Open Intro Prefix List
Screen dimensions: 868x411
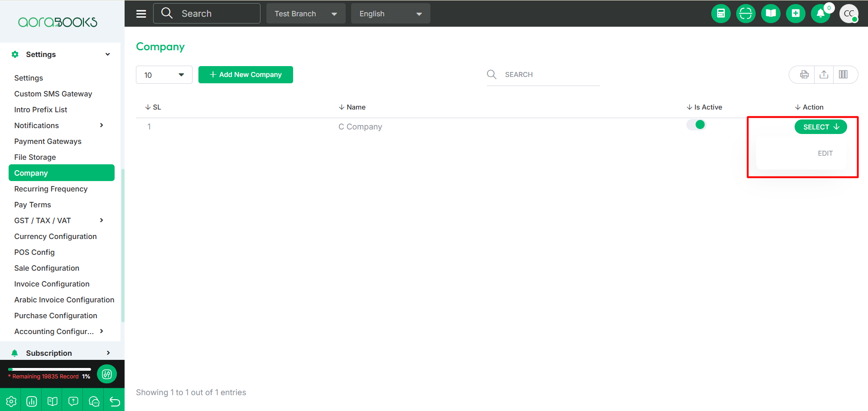tap(41, 110)
